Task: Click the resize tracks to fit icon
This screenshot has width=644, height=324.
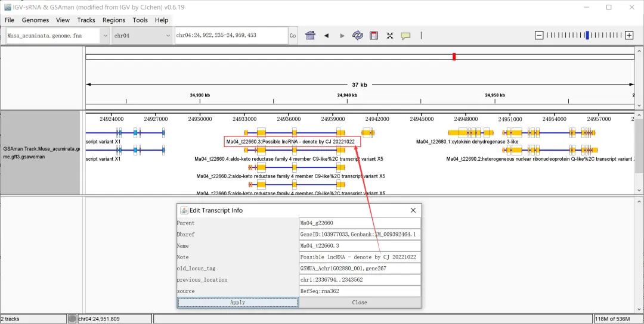Action: [389, 36]
